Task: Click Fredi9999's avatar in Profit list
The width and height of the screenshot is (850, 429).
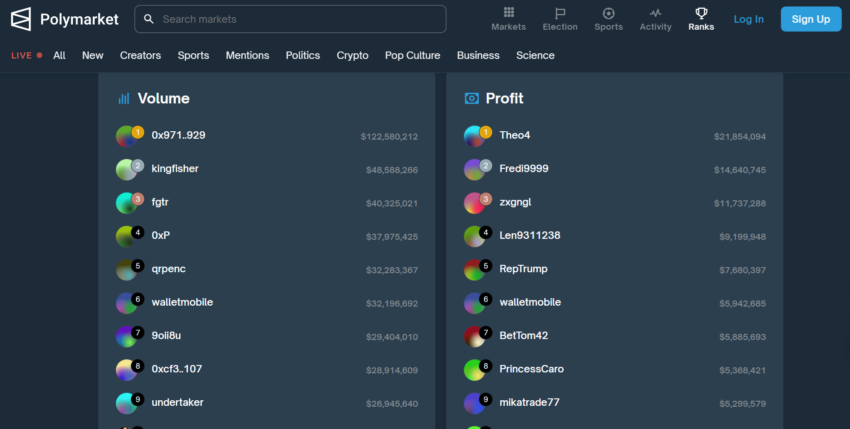Action: 474,170
